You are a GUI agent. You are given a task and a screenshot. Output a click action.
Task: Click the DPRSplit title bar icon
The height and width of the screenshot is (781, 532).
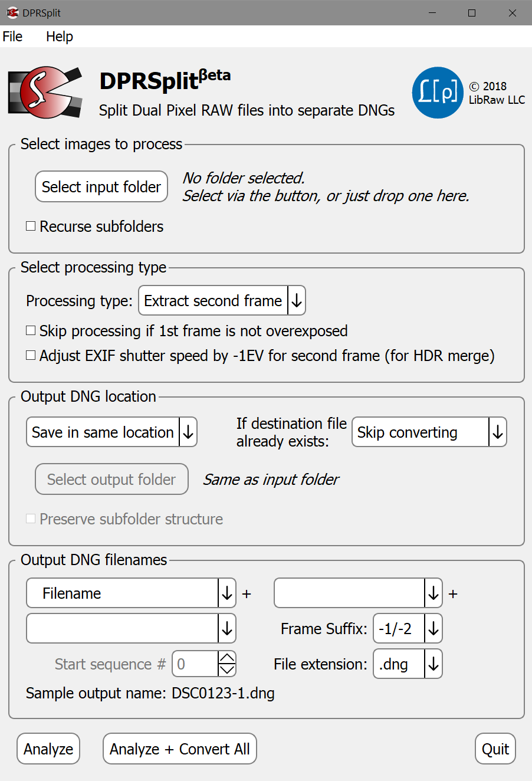[12, 12]
